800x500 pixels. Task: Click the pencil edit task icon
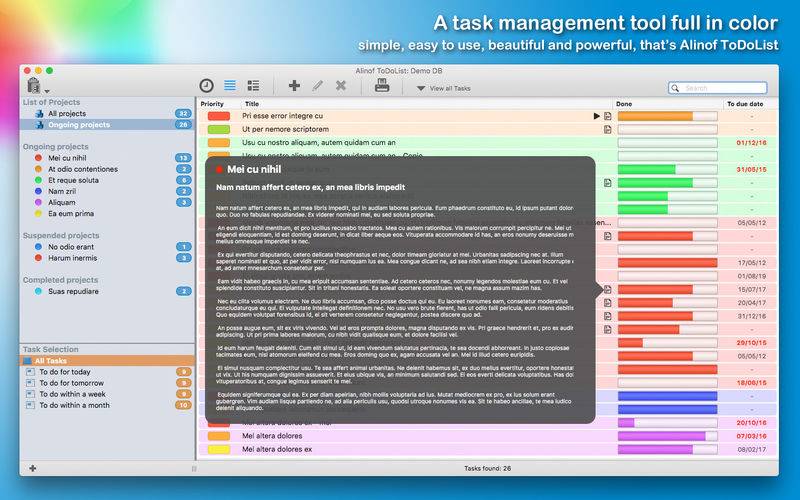tap(317, 86)
